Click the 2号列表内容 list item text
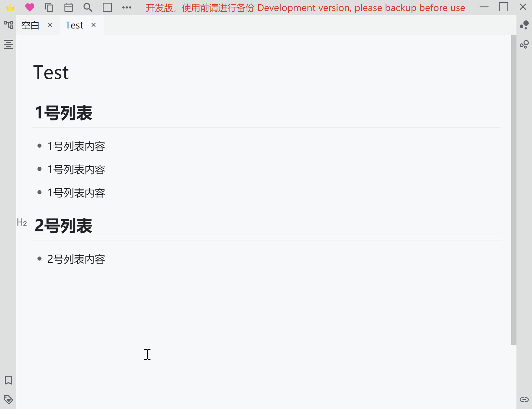Viewport: 532px width, 409px height. pos(76,259)
